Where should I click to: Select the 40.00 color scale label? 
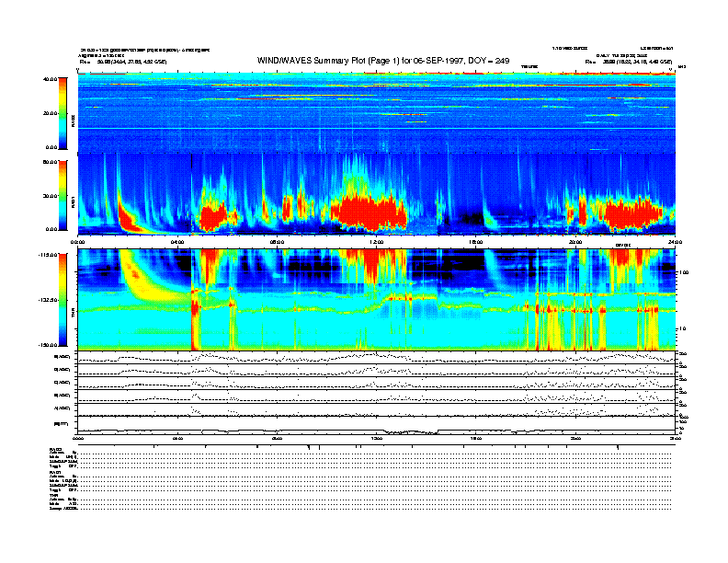tap(50, 79)
